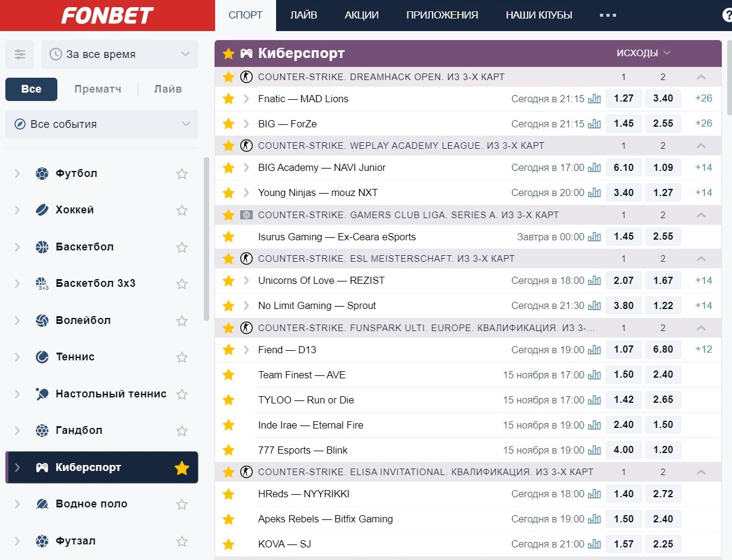The height and width of the screenshot is (560, 732).
Task: Bet on NAVI Junior at odds 1.09
Action: [x=663, y=167]
